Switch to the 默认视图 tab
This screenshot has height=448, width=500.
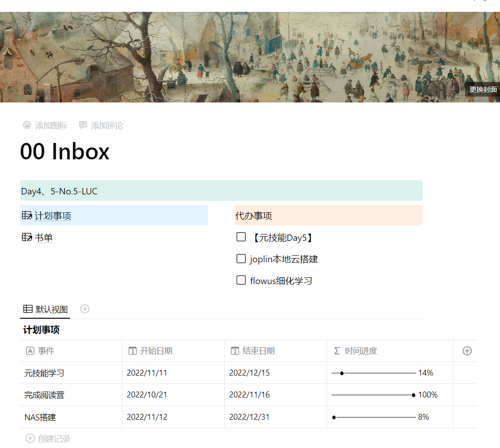45,309
